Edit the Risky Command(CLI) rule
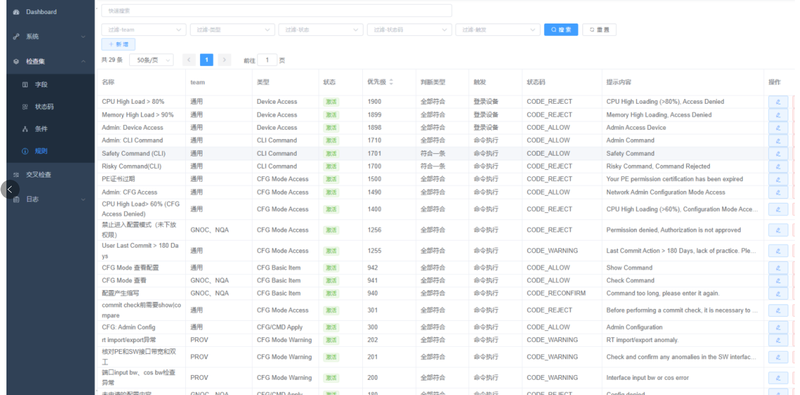Viewport: 800px width, 395px height. click(x=778, y=166)
